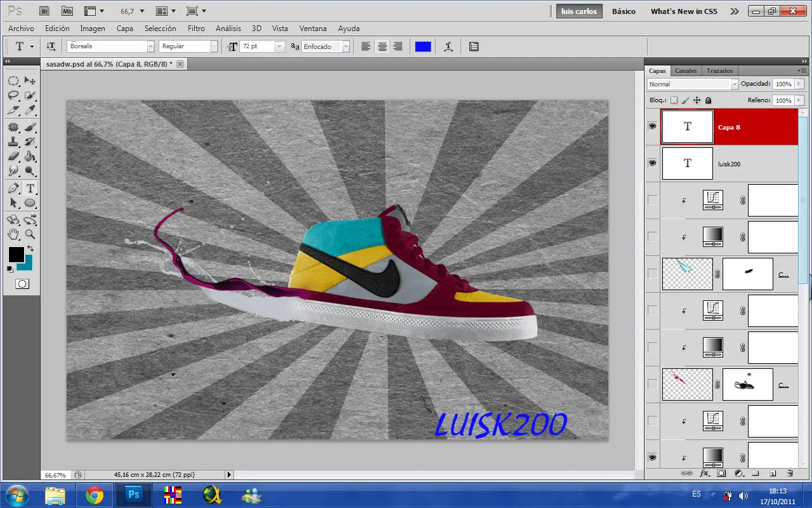Launch Adobe Bridge from the top bar

(x=45, y=11)
